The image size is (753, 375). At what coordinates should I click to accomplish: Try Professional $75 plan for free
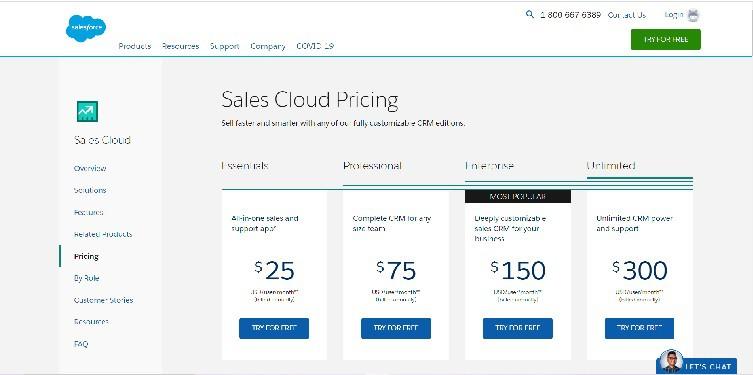point(396,328)
